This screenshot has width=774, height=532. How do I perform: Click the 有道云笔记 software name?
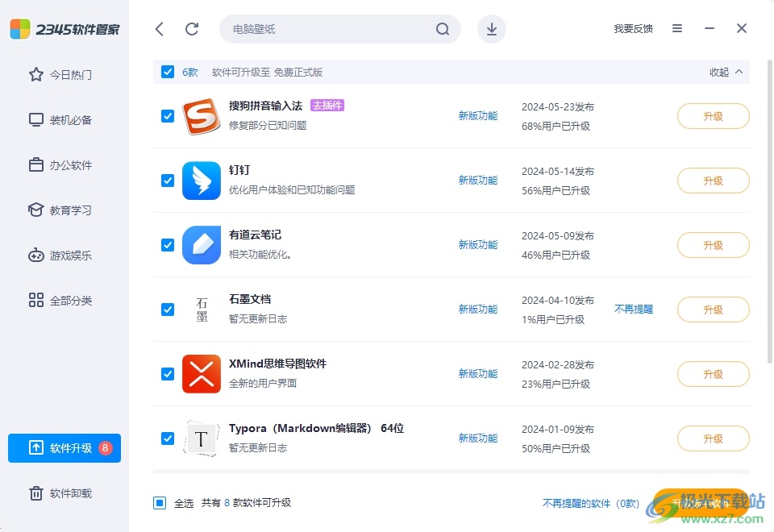click(256, 235)
